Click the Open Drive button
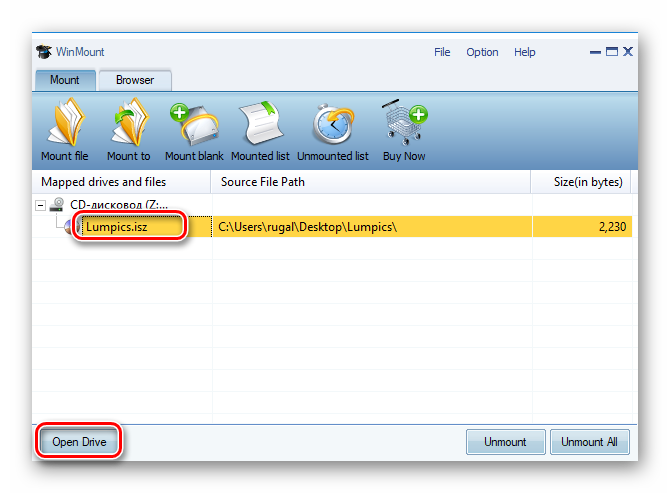 point(79,442)
